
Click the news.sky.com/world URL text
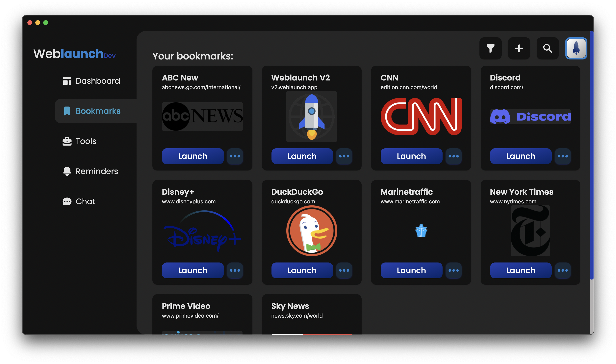(297, 316)
